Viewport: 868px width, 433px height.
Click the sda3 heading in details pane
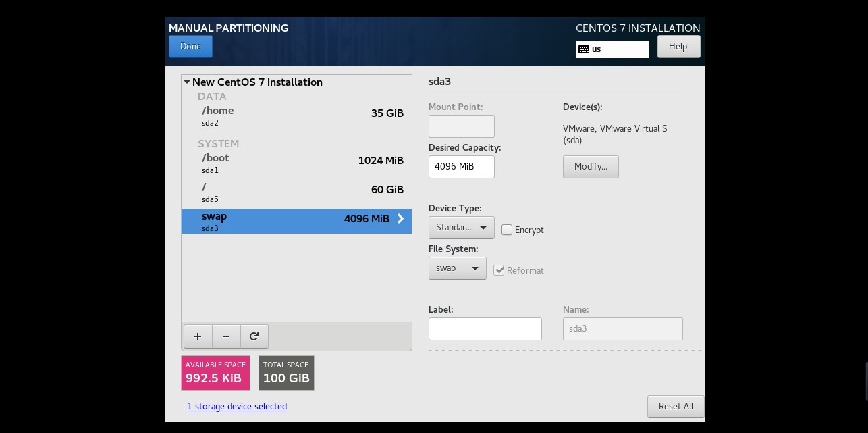tap(439, 82)
